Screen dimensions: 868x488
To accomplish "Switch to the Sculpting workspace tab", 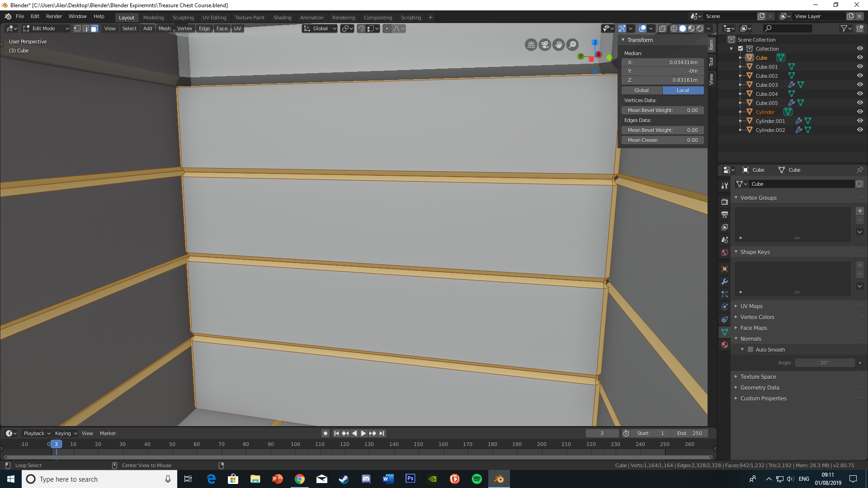I will 183,17.
